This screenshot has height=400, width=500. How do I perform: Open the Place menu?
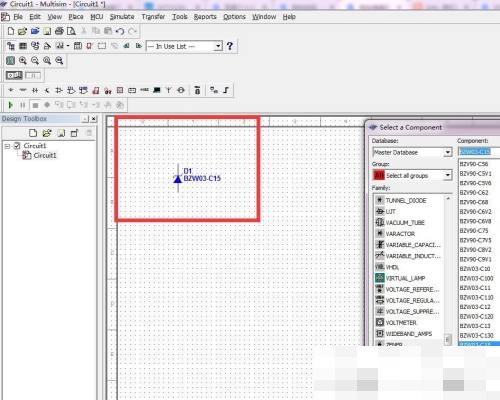tap(76, 17)
